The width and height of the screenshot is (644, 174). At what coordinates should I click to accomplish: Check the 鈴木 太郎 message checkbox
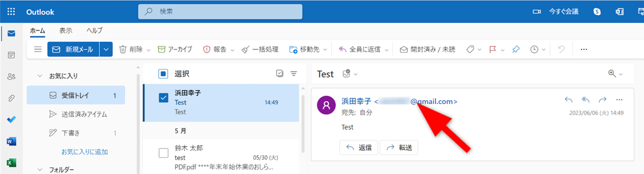pyautogui.click(x=164, y=153)
